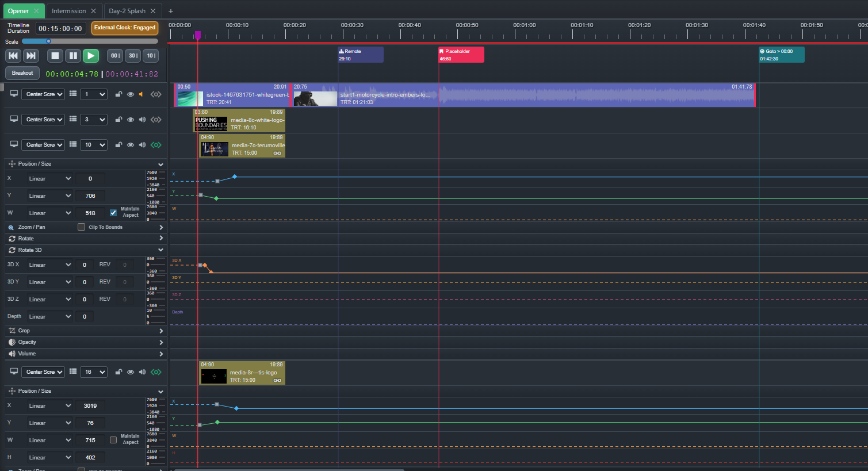Screen dimensions: 868x471
Task: Toggle External Clock: Engaged button
Action: [125, 28]
